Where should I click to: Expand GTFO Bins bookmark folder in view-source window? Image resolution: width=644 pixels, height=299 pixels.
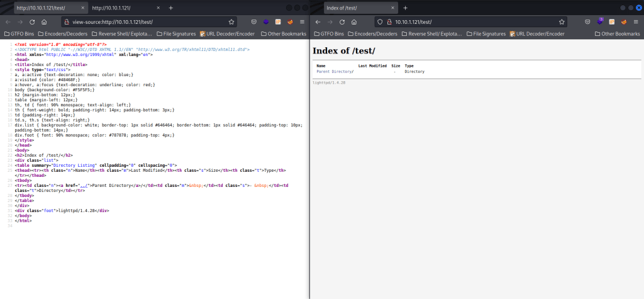[x=20, y=33]
